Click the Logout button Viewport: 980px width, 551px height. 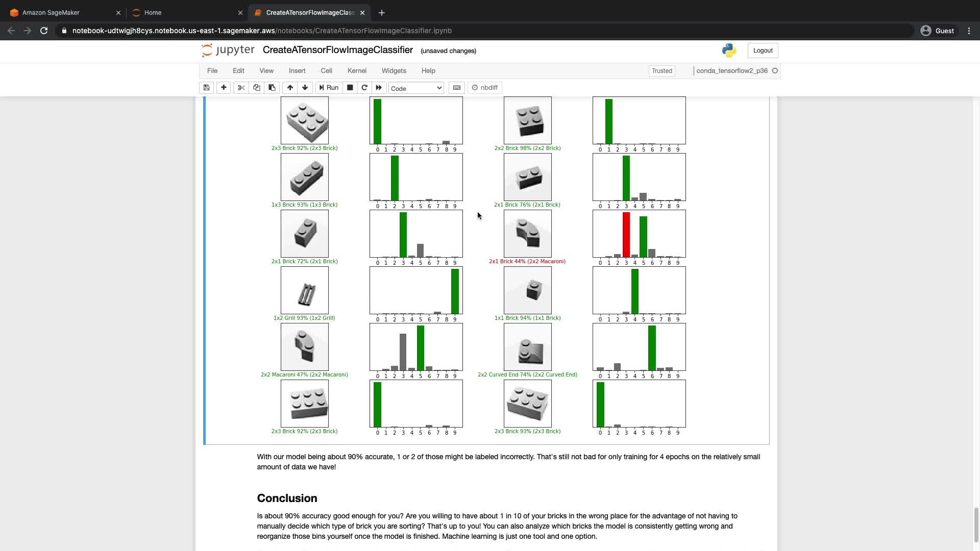point(763,51)
